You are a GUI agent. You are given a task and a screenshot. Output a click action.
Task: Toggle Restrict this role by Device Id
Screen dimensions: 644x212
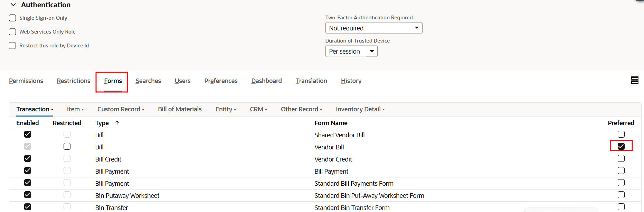(x=12, y=46)
